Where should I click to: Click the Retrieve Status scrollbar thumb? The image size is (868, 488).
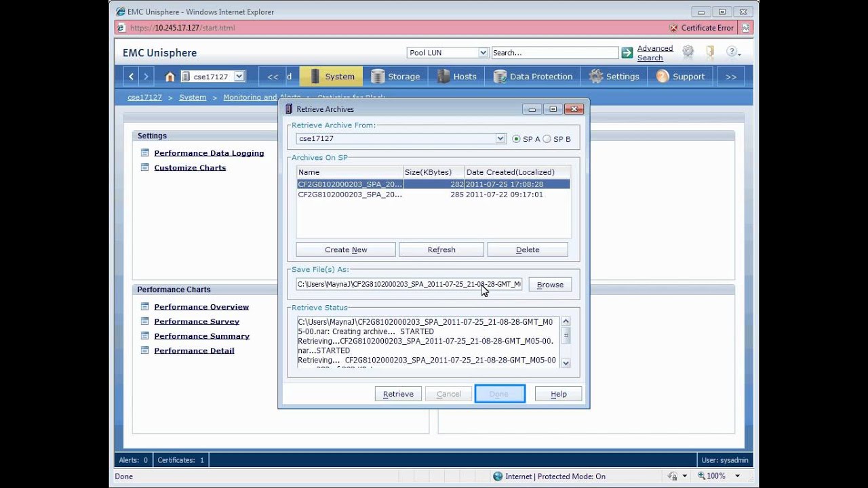click(x=566, y=335)
